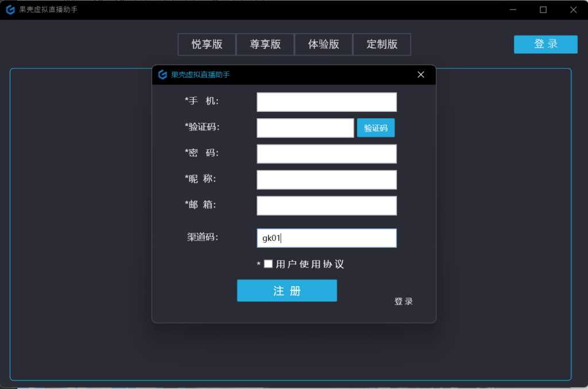
Task: Click the 验证码 button to request a code
Action: point(376,128)
